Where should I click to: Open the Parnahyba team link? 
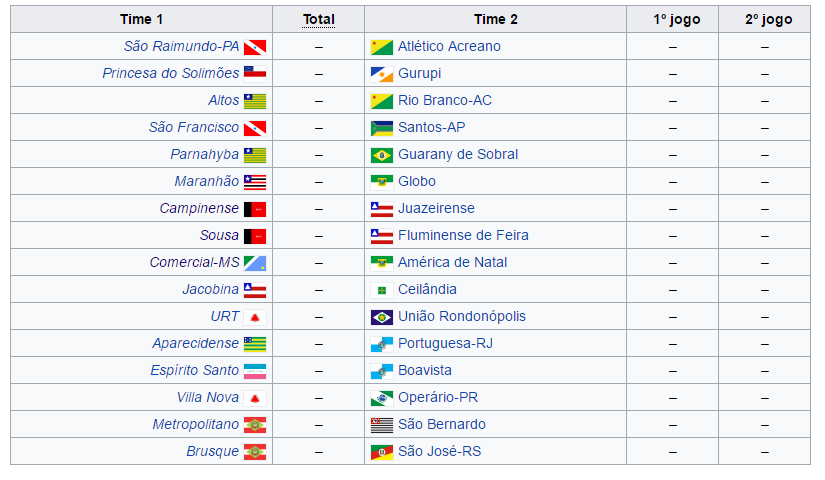[x=204, y=155]
